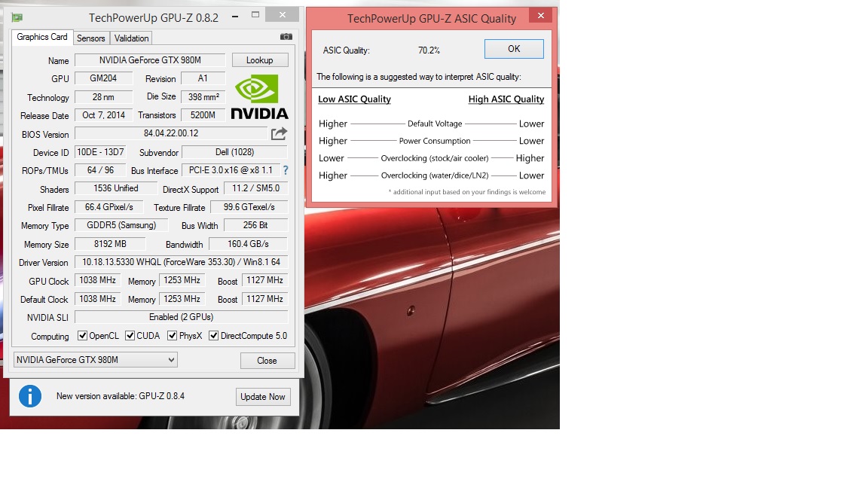This screenshot has width=868, height=488.
Task: Click the 'Default Voltage' row label
Action: click(435, 124)
